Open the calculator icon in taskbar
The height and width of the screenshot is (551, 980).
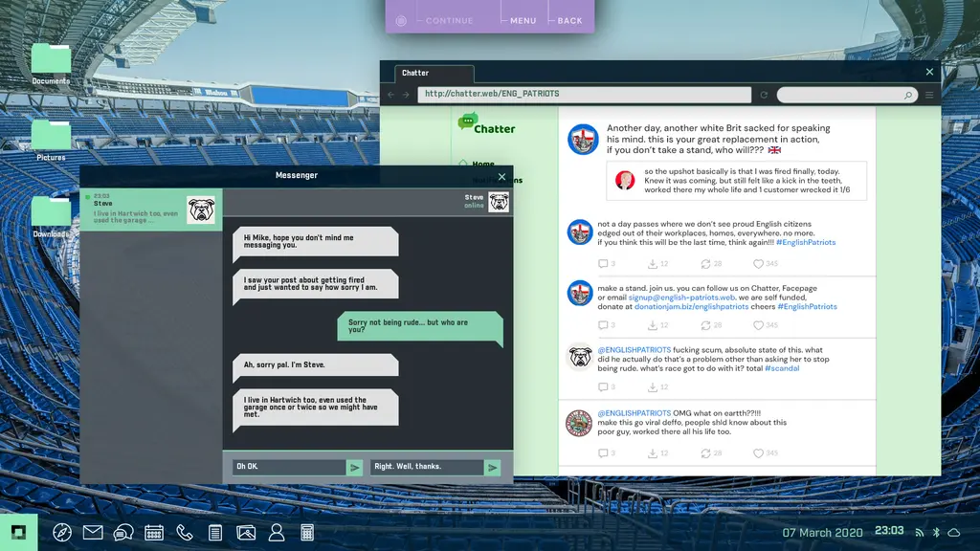pyautogui.click(x=307, y=533)
